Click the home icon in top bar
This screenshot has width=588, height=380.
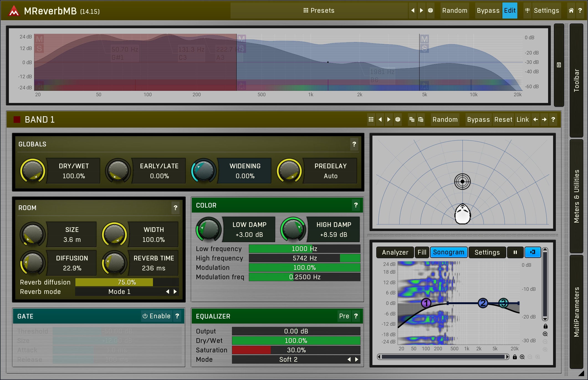(x=571, y=11)
